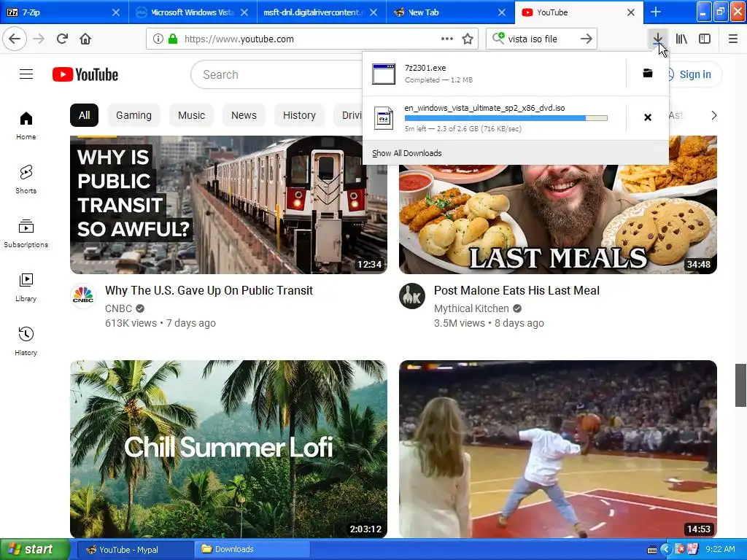
Task: Expand hidden system tray icons arrow
Action: pos(665,550)
